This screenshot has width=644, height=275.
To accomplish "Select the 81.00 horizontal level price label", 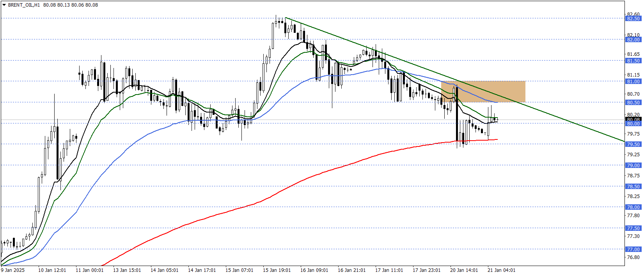I will click(x=633, y=81).
